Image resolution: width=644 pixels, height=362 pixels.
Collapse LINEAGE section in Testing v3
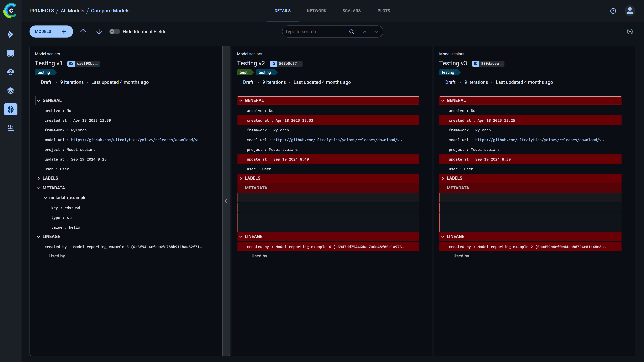coord(443,237)
